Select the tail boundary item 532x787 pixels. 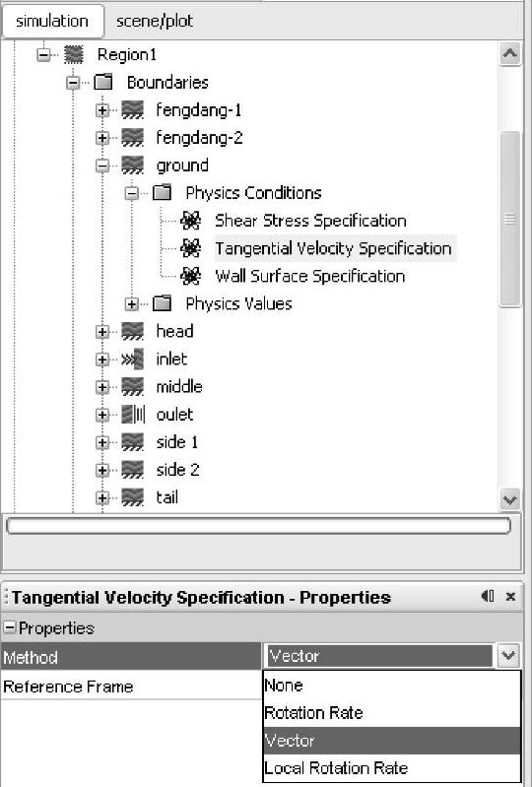(167, 497)
